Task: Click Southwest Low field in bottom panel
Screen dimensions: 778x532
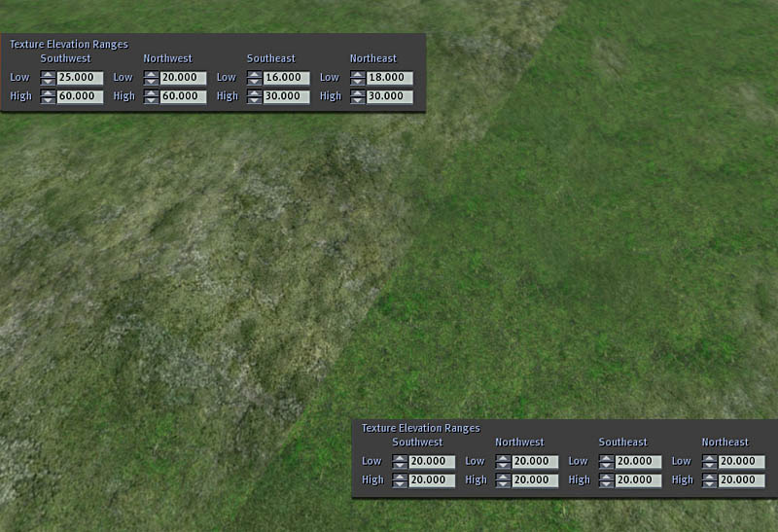Action: click(x=432, y=462)
